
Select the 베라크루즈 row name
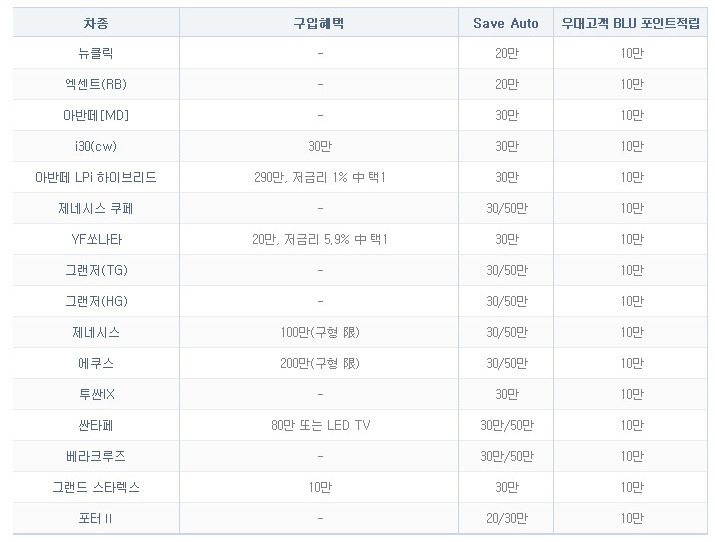click(96, 456)
